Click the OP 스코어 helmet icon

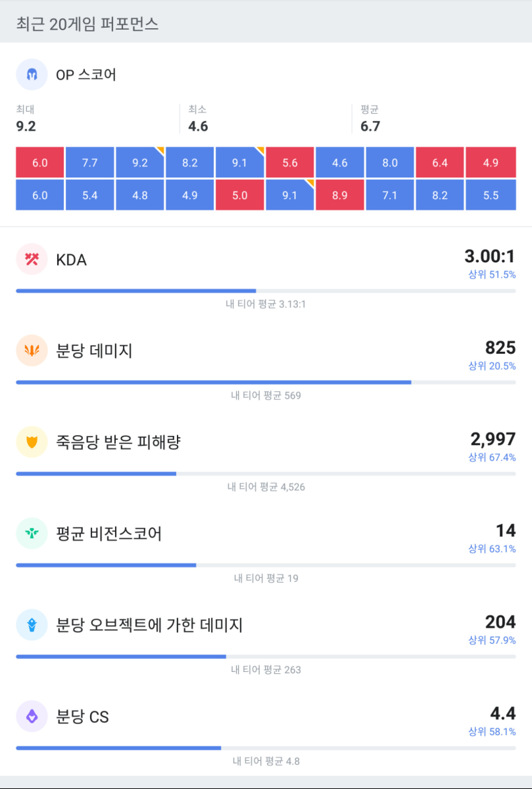(32, 74)
